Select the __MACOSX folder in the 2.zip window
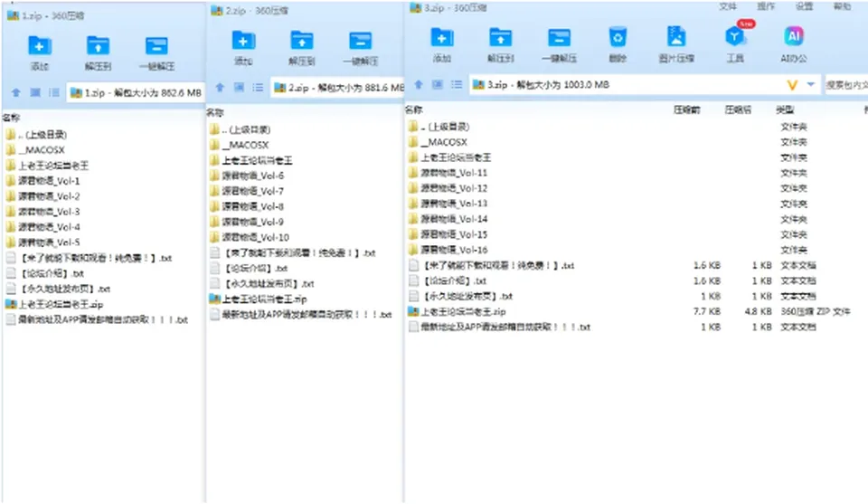This screenshot has width=868, height=504. tap(239, 145)
